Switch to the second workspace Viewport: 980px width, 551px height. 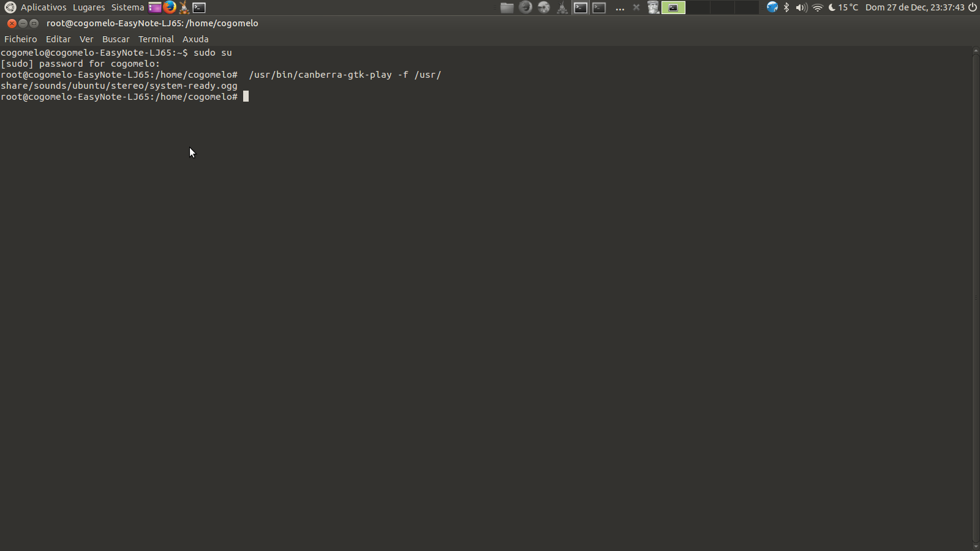click(698, 7)
